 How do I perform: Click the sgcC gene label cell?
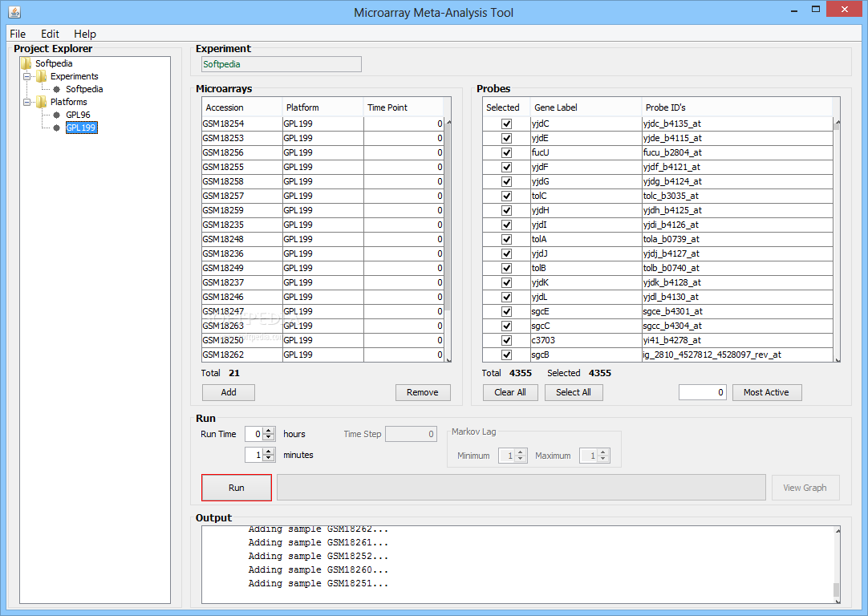click(586, 326)
